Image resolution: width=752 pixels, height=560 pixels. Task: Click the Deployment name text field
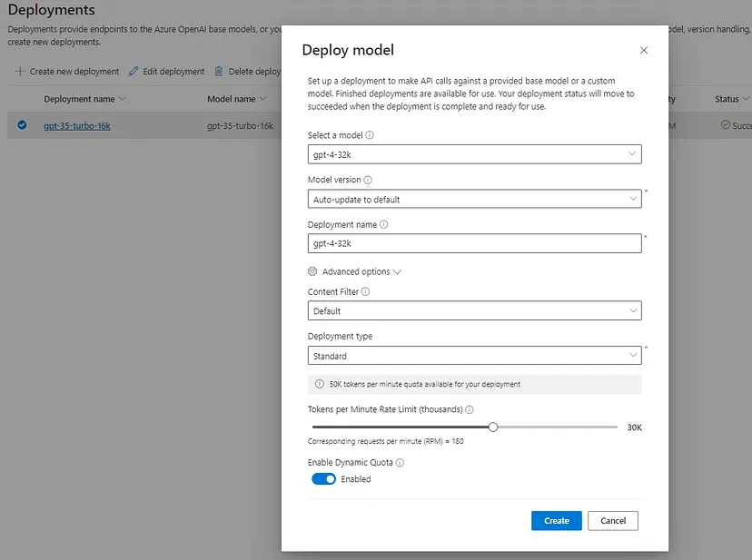pyautogui.click(x=474, y=243)
